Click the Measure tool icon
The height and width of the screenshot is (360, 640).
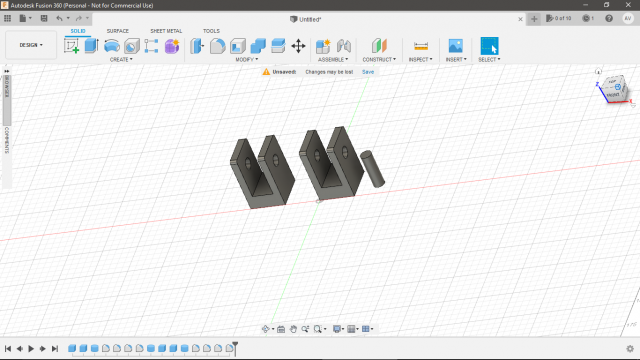pos(421,46)
